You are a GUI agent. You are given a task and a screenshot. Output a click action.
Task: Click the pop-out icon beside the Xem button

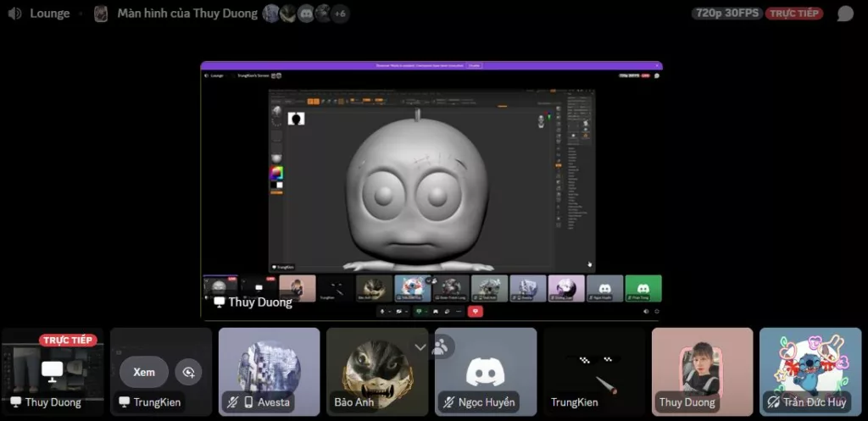188,372
